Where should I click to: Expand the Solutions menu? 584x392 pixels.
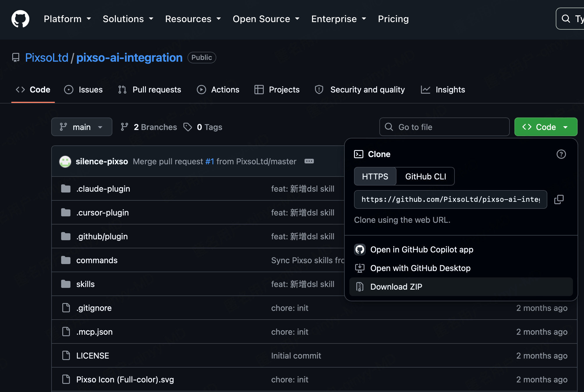128,19
